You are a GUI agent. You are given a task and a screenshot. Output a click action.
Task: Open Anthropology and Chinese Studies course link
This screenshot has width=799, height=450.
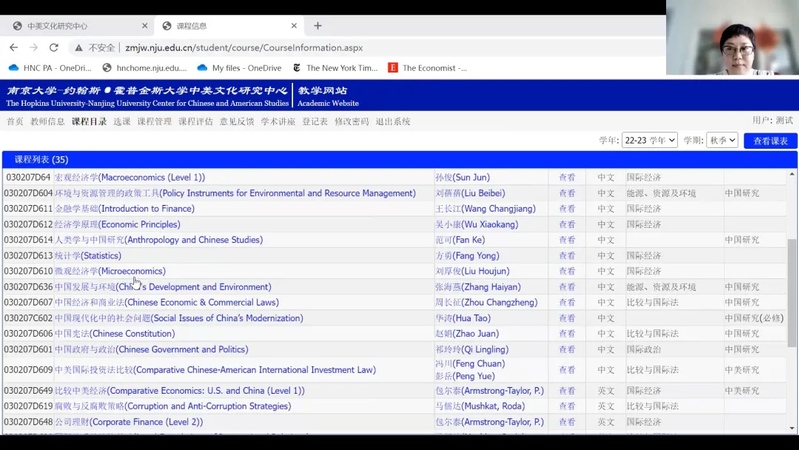click(158, 240)
